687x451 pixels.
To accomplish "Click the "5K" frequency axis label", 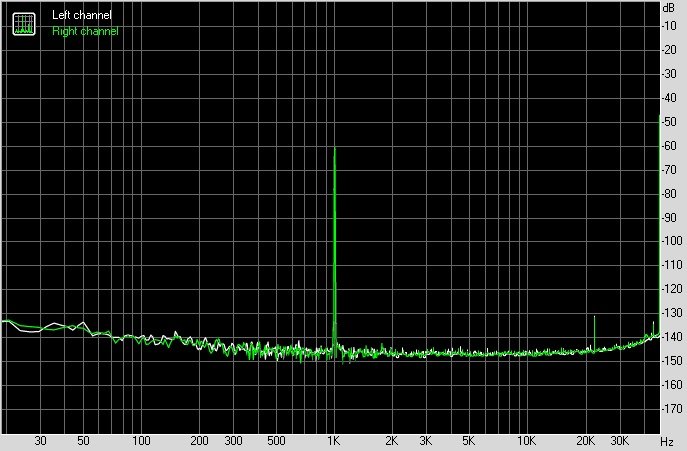I will click(x=468, y=440).
